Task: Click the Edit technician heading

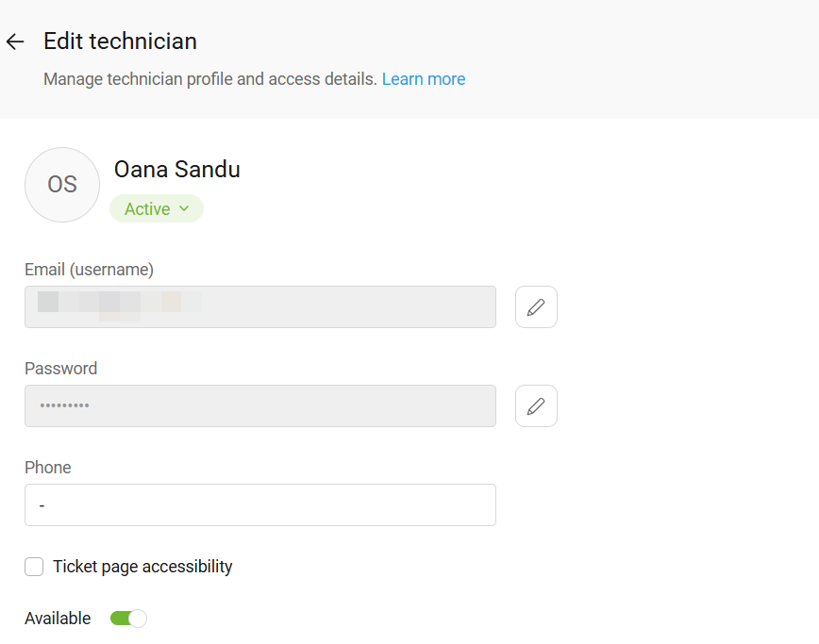Action: pos(120,41)
